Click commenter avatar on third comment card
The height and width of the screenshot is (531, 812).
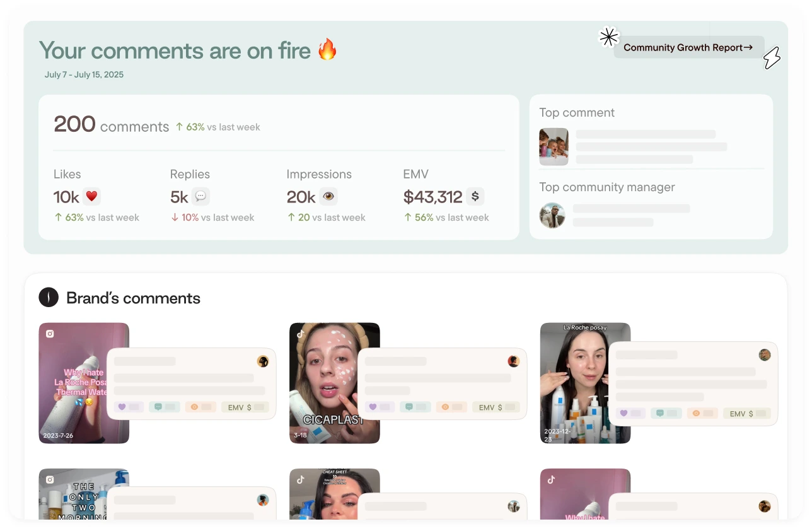[765, 354]
